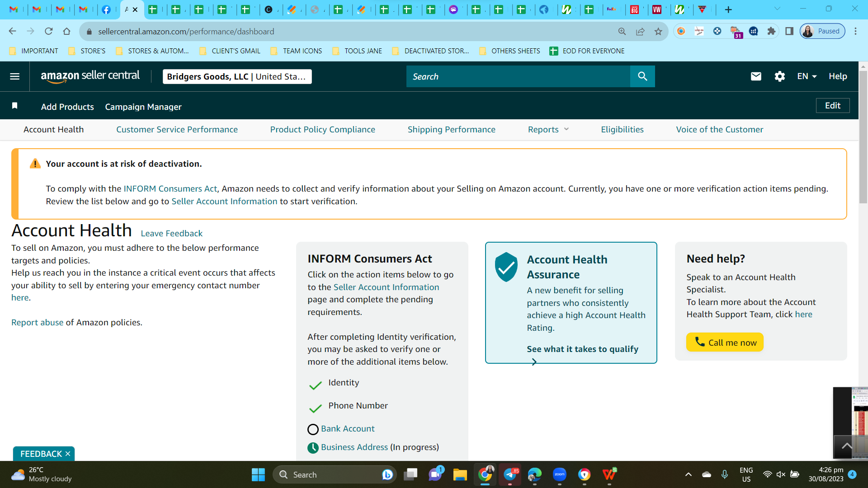Image resolution: width=868 pixels, height=488 pixels.
Task: Open Voice of the Customer tab
Action: point(719,130)
